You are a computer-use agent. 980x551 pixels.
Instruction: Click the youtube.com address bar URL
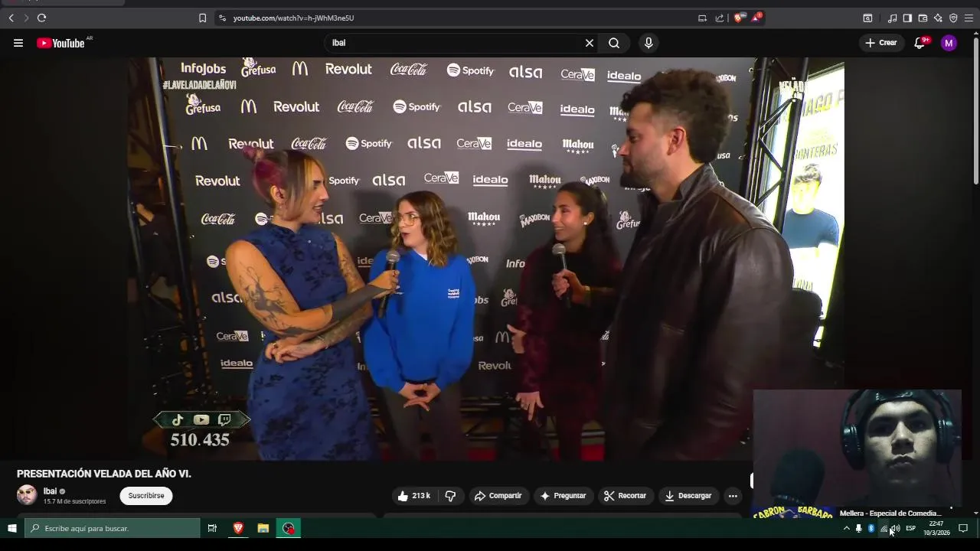click(x=293, y=18)
